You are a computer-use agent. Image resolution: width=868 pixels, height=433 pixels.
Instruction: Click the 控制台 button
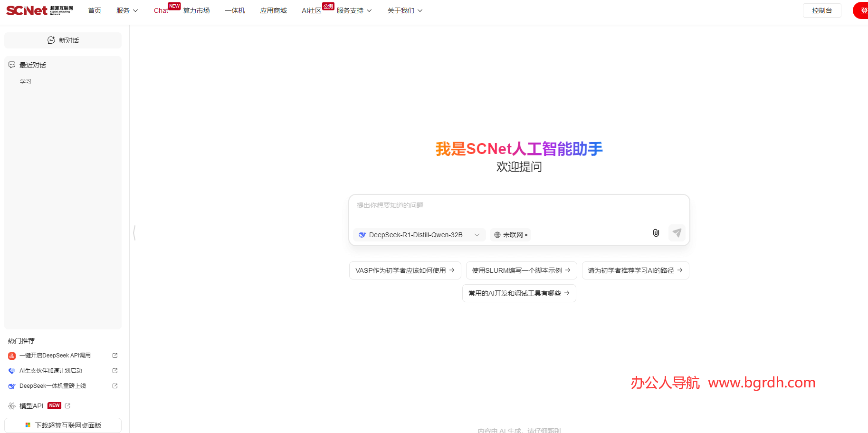[822, 10]
